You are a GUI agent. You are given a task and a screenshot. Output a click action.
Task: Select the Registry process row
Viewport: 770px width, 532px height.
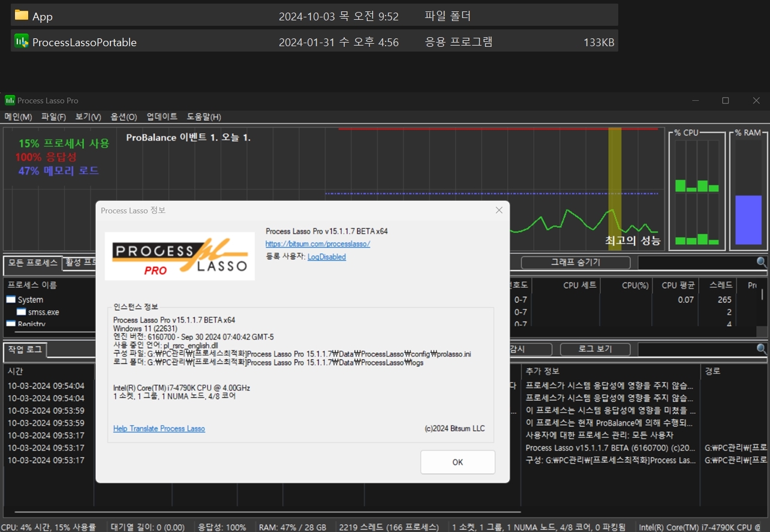(x=32, y=324)
